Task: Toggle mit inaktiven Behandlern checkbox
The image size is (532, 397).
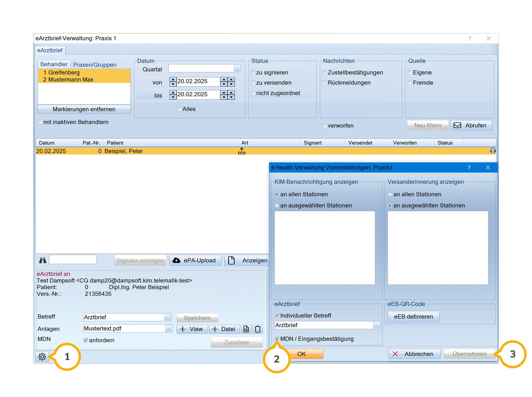Action: 40,122
